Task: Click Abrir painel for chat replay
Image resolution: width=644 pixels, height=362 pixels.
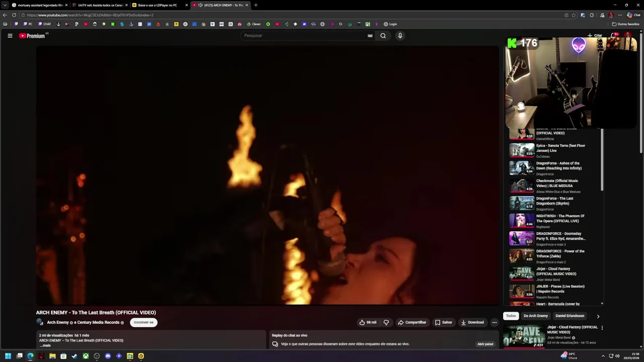Action: 485,344
